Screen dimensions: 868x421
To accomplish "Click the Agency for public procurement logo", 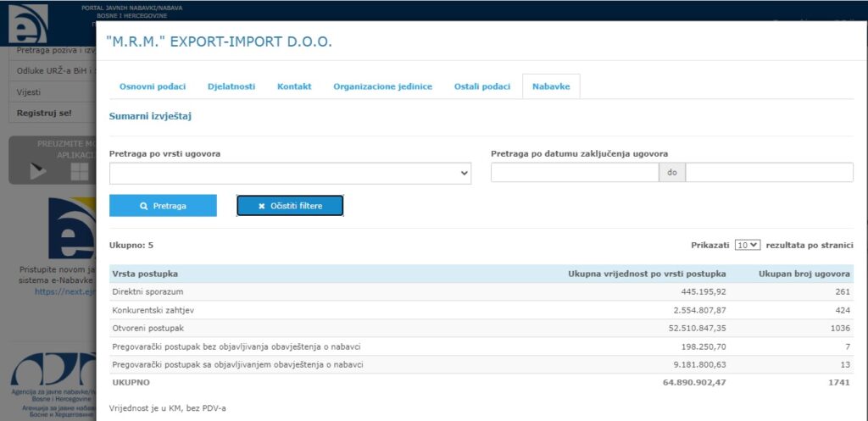I will 53,369.
